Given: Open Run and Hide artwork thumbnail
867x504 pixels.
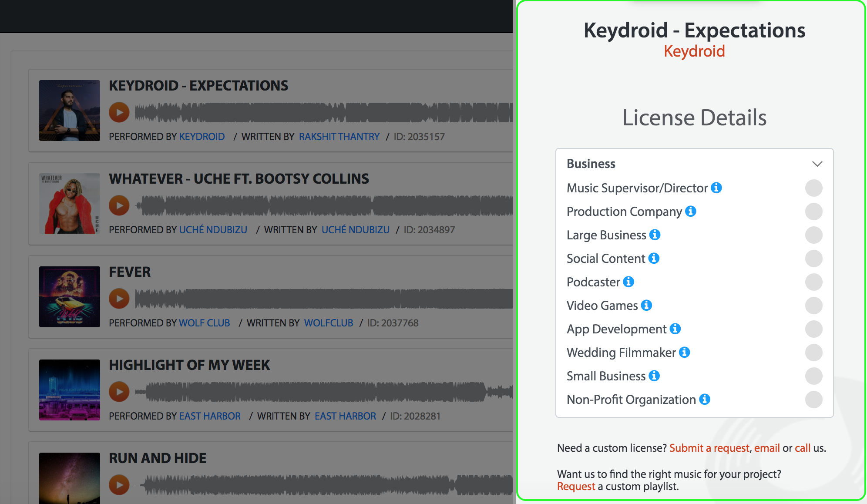Looking at the screenshot, I should coord(70,478).
